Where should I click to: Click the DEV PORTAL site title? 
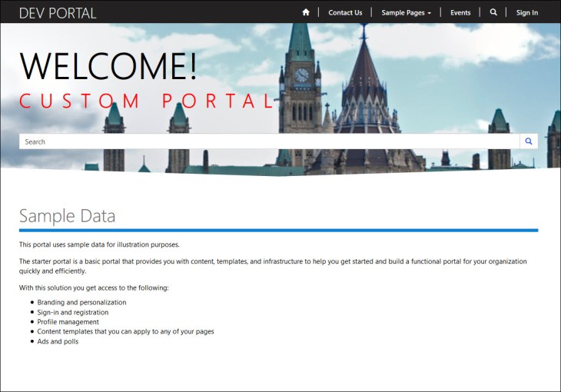click(58, 13)
